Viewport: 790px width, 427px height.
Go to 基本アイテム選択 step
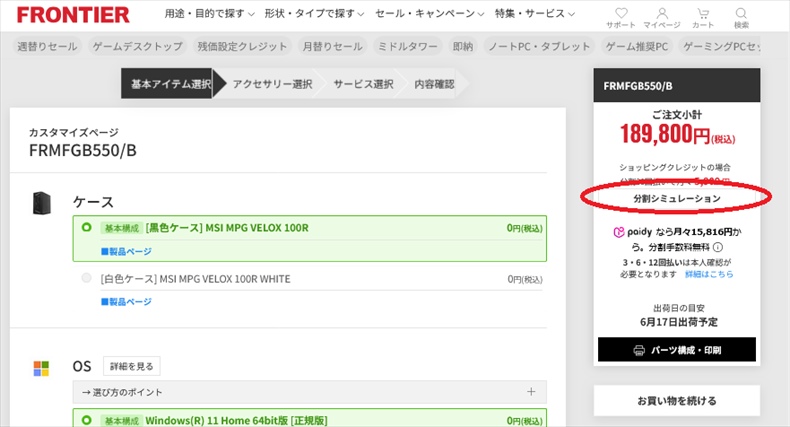(x=170, y=84)
